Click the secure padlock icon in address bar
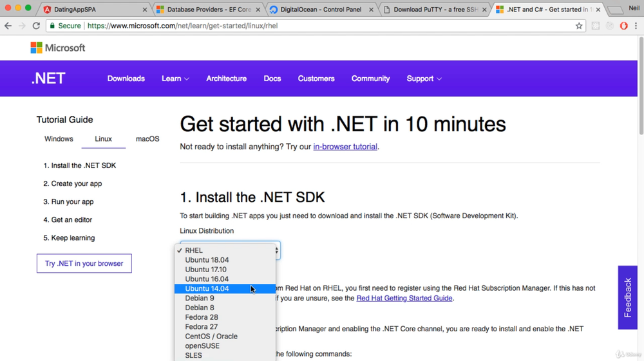644x361 pixels. (x=53, y=26)
